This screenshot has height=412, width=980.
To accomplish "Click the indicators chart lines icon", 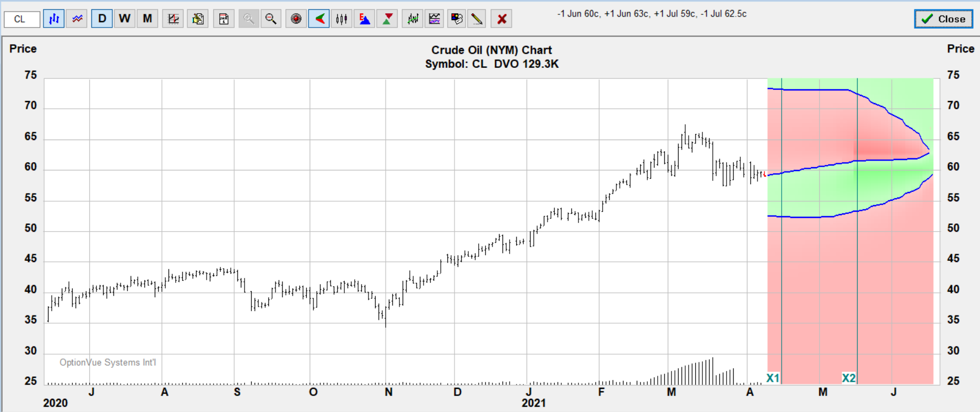I will tap(435, 19).
